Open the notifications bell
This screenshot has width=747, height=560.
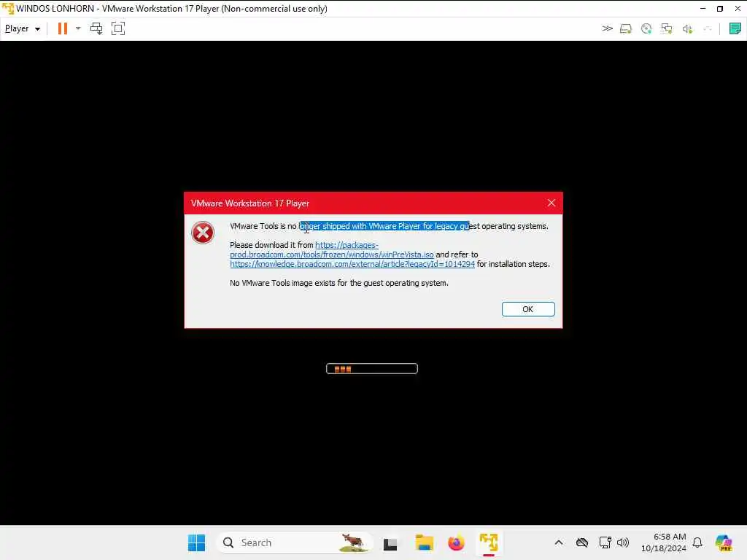tap(697, 542)
